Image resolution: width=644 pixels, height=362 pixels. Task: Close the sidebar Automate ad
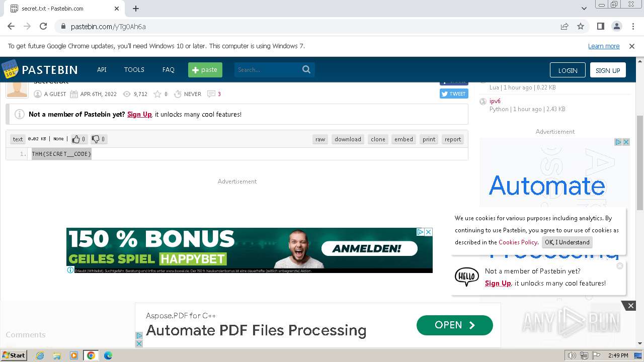click(626, 142)
